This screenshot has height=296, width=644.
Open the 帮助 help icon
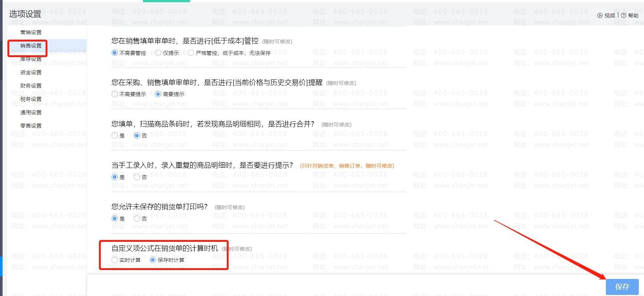coord(624,16)
